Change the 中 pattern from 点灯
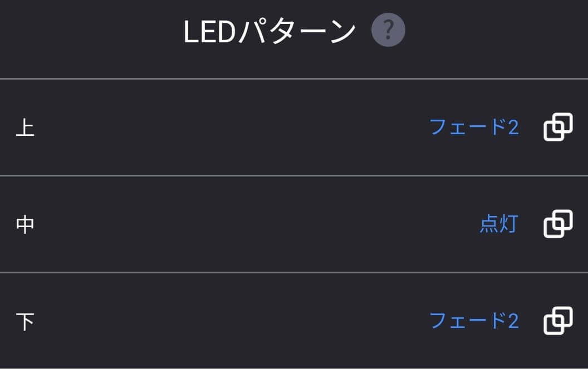Screen dimensions: 588x373 [499, 224]
